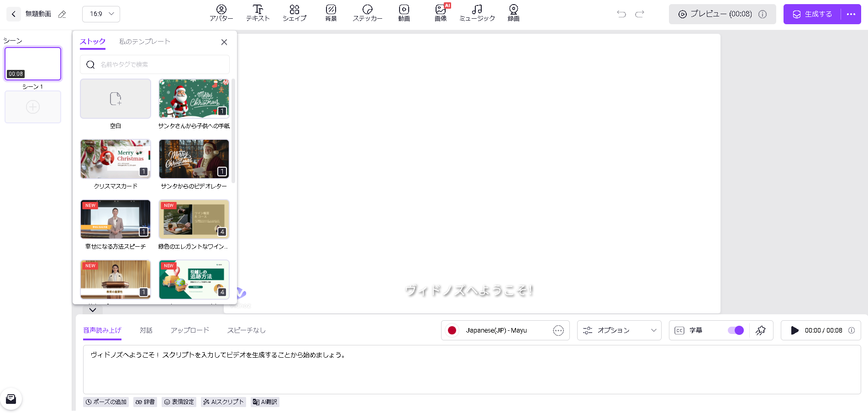
Task: Click the 表情設定 button
Action: click(179, 402)
